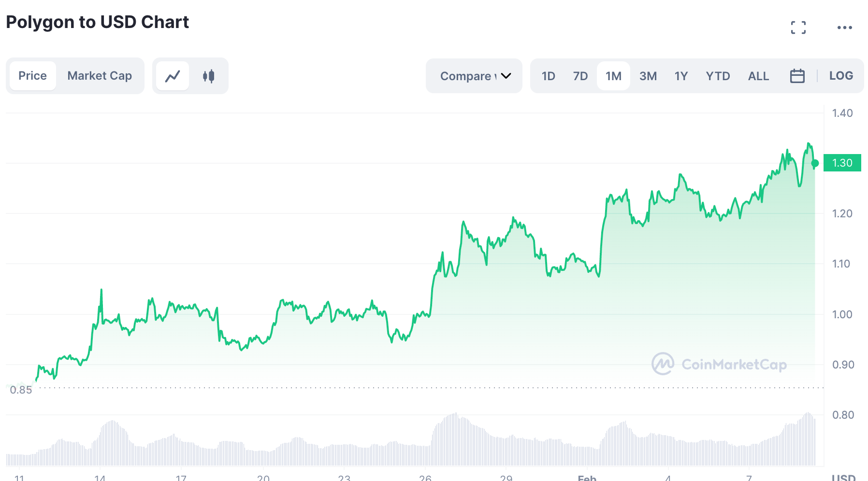
Task: Open the calendar date range picker
Action: tap(797, 76)
